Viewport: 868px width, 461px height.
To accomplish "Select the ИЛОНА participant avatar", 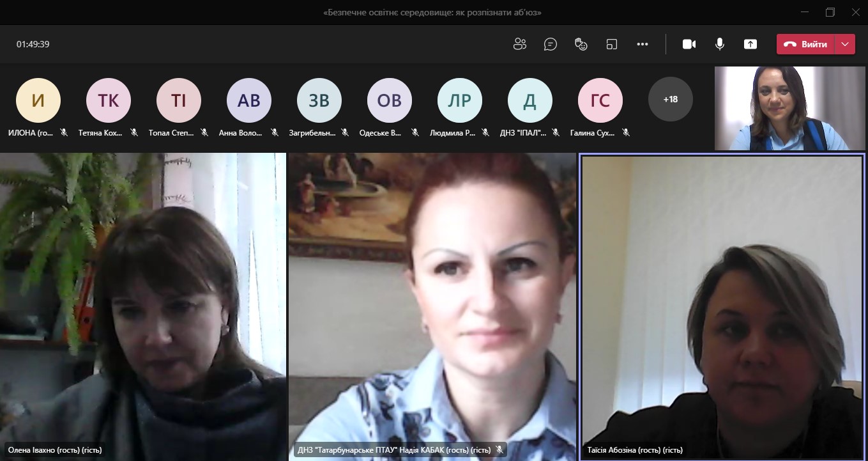I will coord(38,100).
